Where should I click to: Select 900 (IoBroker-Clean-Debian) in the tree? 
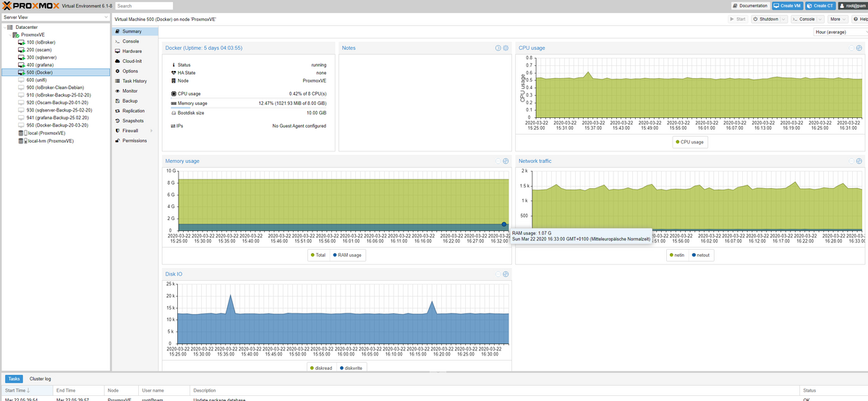(x=56, y=88)
